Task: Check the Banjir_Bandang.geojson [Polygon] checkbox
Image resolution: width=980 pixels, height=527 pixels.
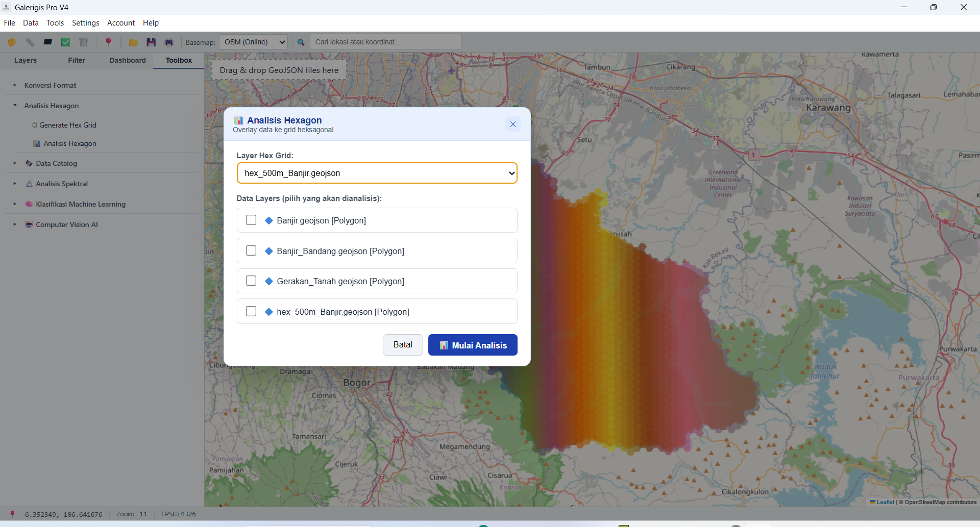Action: pos(251,250)
